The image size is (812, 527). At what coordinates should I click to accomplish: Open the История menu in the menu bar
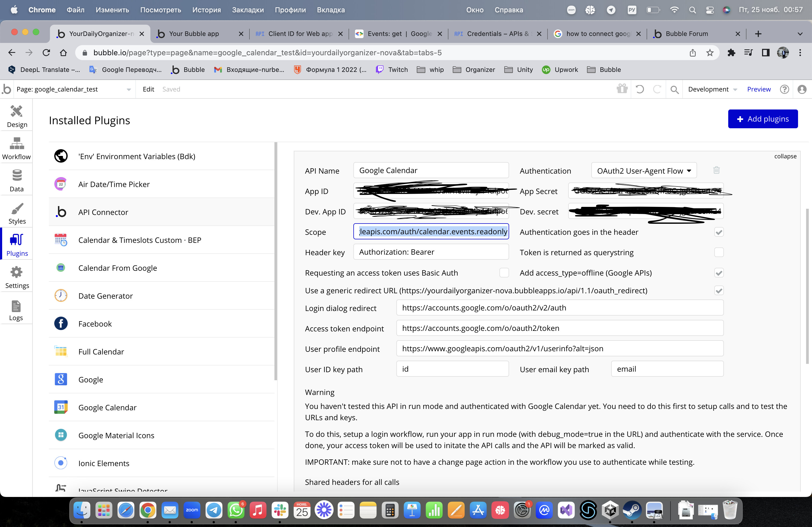[x=206, y=10]
